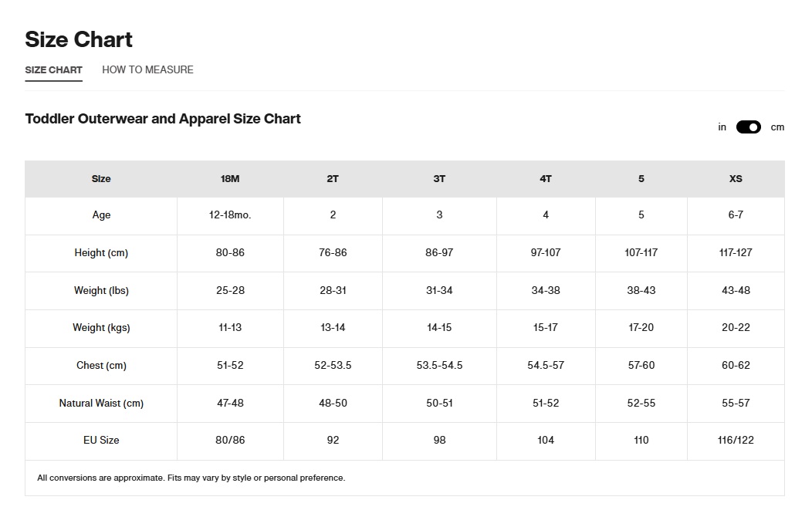This screenshot has height=527, width=812.
Task: Click the Age row label
Action: pyautogui.click(x=101, y=215)
